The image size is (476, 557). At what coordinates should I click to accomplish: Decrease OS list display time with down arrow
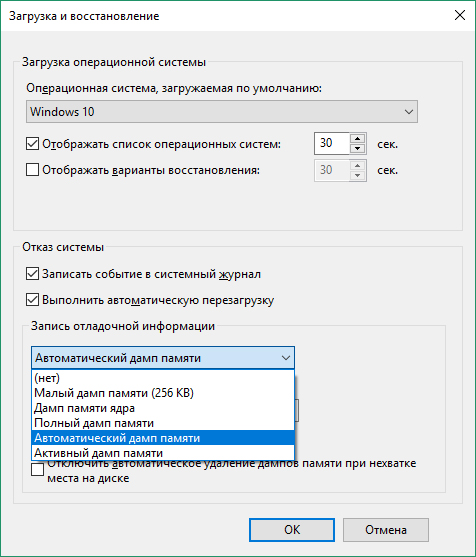coord(358,148)
